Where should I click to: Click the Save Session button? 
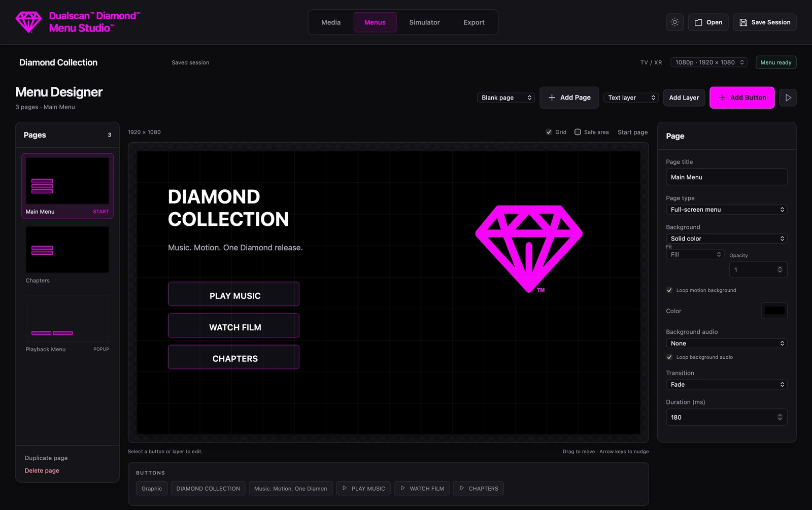pyautogui.click(x=765, y=22)
